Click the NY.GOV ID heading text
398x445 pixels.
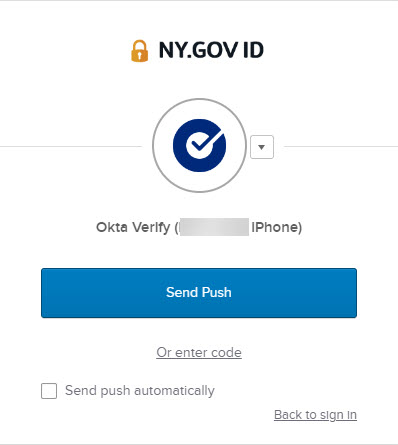click(x=211, y=51)
